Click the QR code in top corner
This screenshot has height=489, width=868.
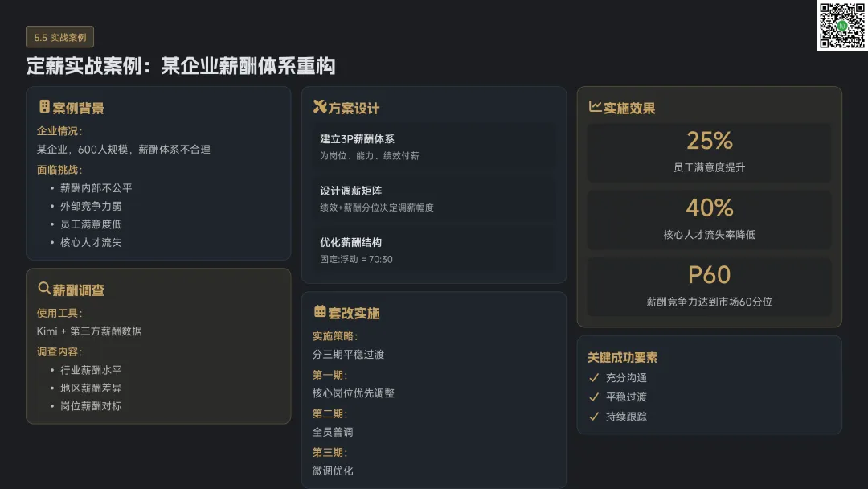point(842,26)
